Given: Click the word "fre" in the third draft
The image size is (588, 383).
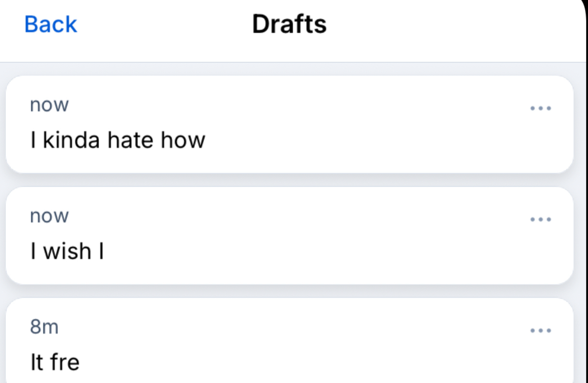Looking at the screenshot, I should (63, 362).
